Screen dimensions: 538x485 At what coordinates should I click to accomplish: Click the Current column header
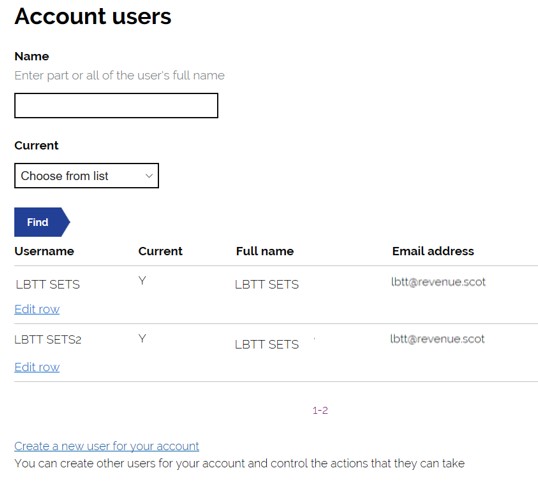pos(160,251)
